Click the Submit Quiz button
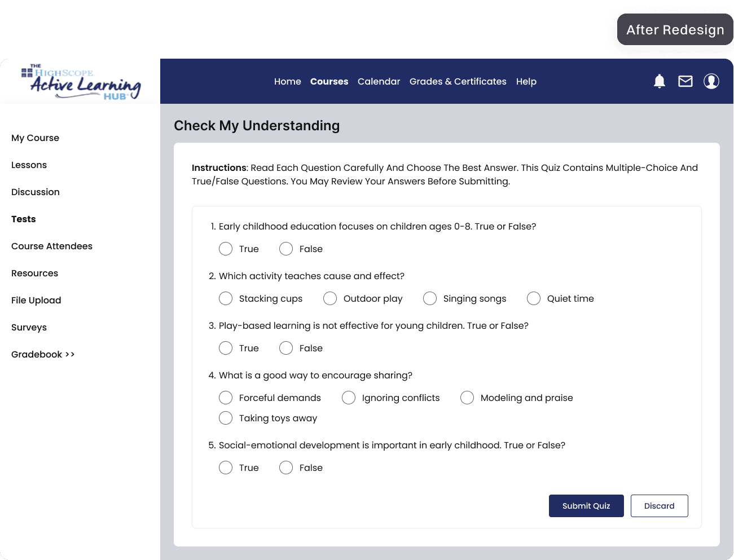 [586, 506]
